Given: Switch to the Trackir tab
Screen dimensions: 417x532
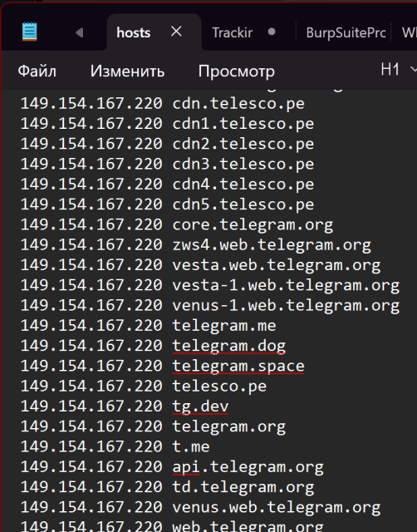Looking at the screenshot, I should coord(233,32).
